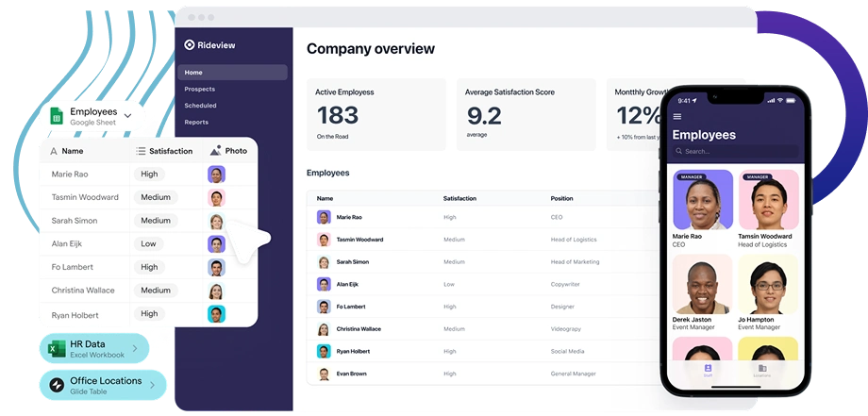Open the hamburger menu in phone app

(x=676, y=117)
